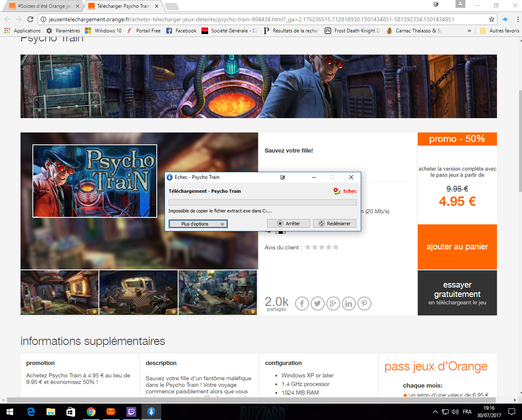Click the Pinterest share icon
522x420 pixels.
click(x=364, y=304)
